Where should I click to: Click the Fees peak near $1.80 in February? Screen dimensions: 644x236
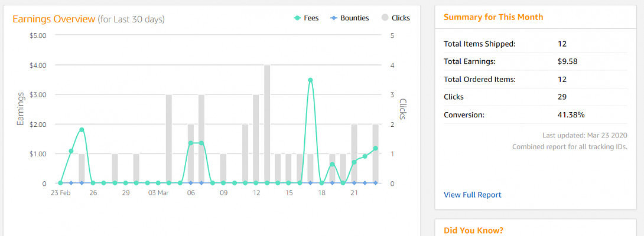point(82,130)
